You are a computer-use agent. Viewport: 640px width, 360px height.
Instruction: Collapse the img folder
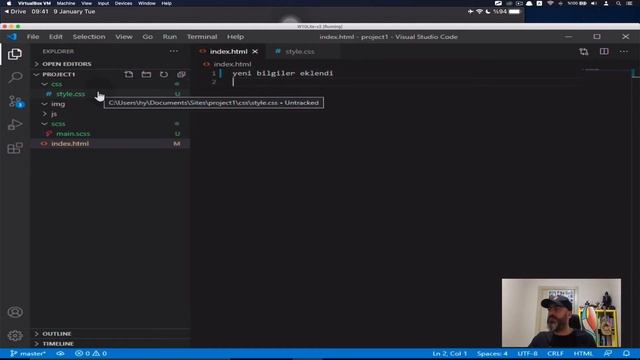click(x=58, y=104)
